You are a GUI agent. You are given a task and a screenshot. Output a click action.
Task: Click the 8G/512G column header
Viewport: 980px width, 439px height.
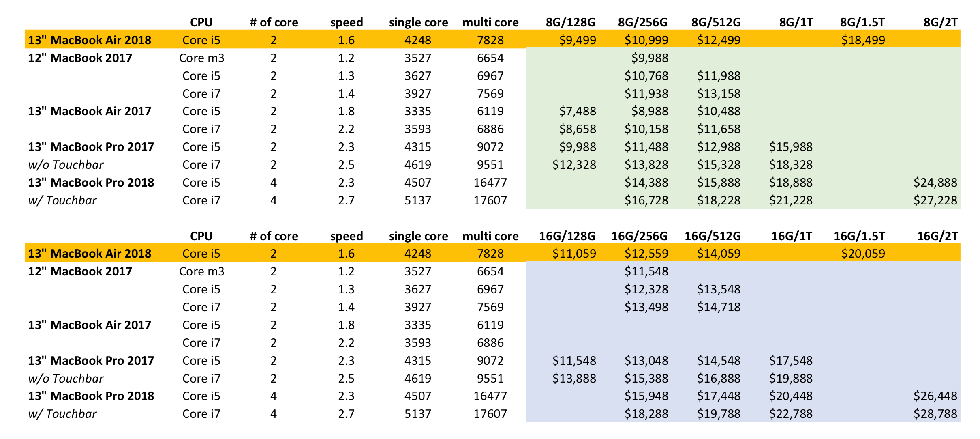[716, 22]
